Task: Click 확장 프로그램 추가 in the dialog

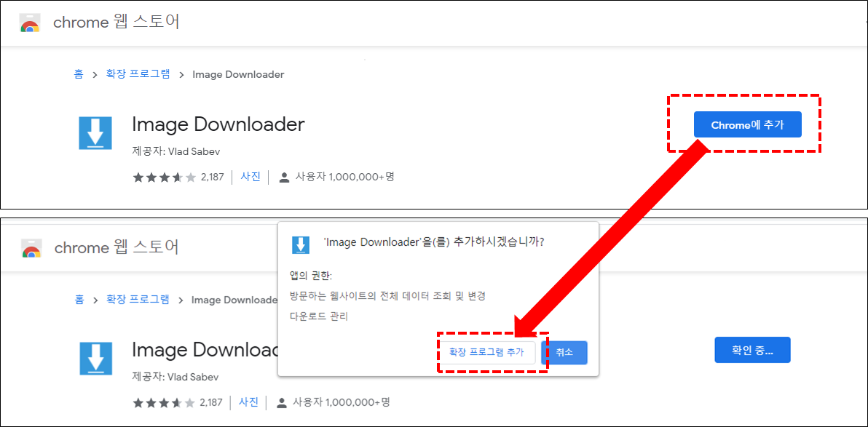Action: [486, 352]
